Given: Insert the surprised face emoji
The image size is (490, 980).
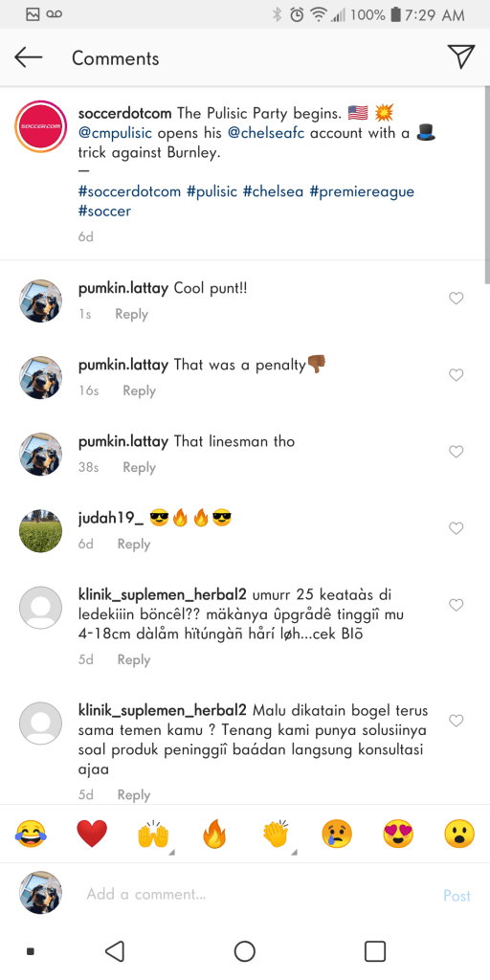Looking at the screenshot, I should [x=459, y=834].
